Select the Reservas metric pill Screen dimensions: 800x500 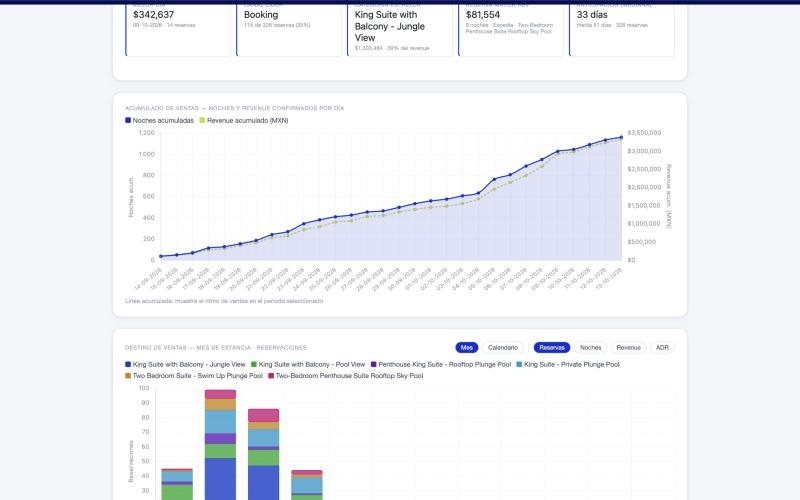pos(552,347)
